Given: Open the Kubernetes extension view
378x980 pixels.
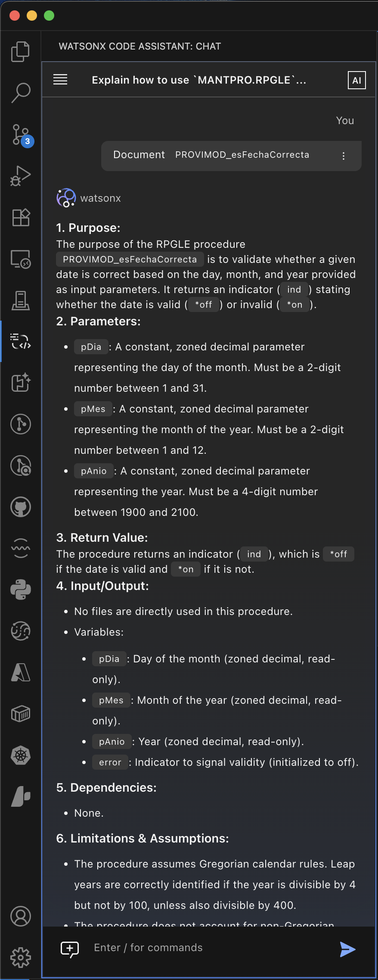Looking at the screenshot, I should coord(20,755).
